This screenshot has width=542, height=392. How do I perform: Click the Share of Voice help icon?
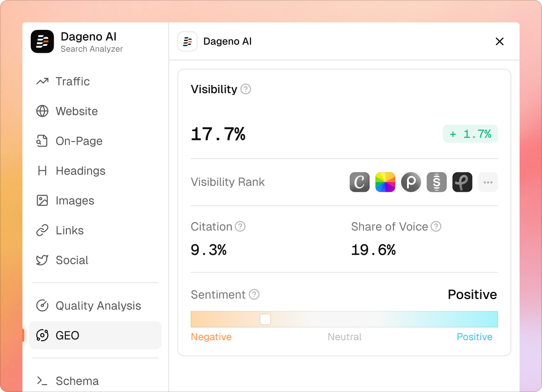coord(436,227)
